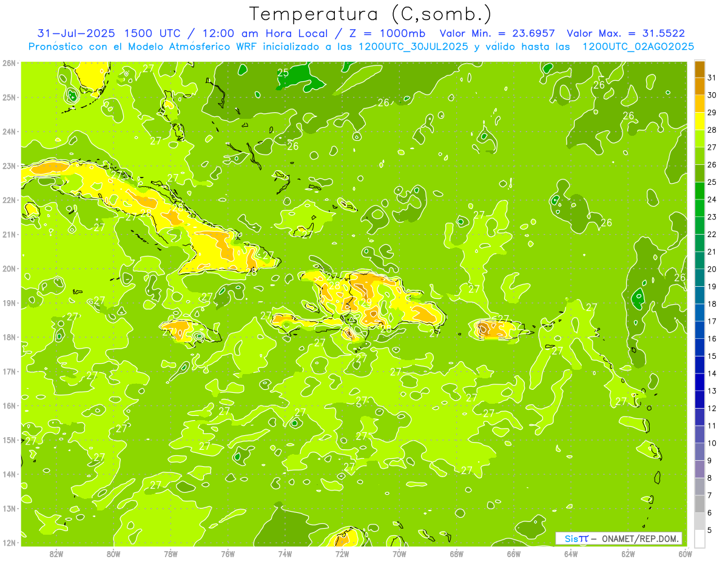This screenshot has width=728, height=562.
Task: Click the 20 label on the color scale
Action: coord(712,269)
